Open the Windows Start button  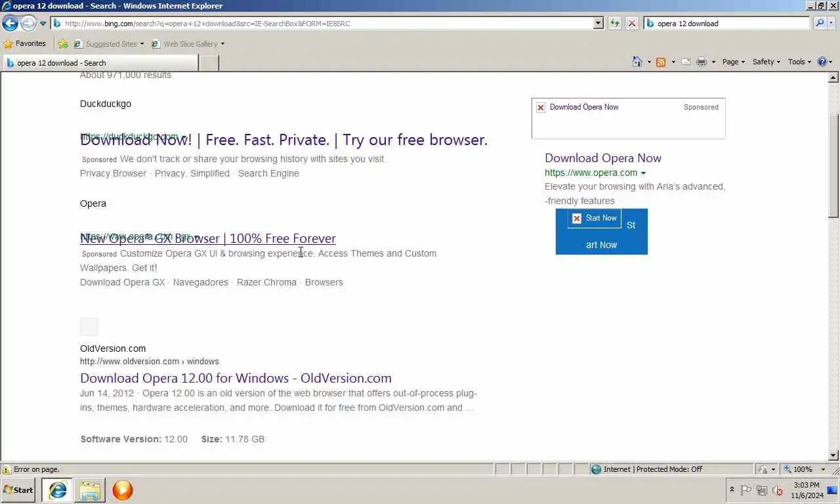pos(18,490)
